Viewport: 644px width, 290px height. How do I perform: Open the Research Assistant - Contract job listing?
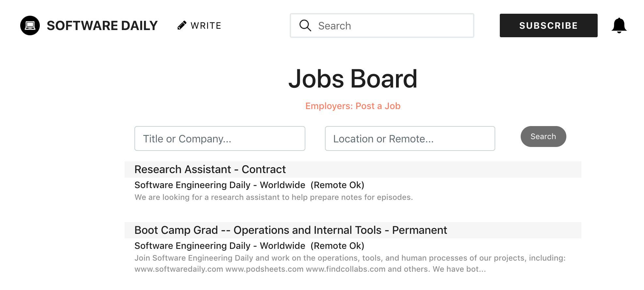coord(210,169)
